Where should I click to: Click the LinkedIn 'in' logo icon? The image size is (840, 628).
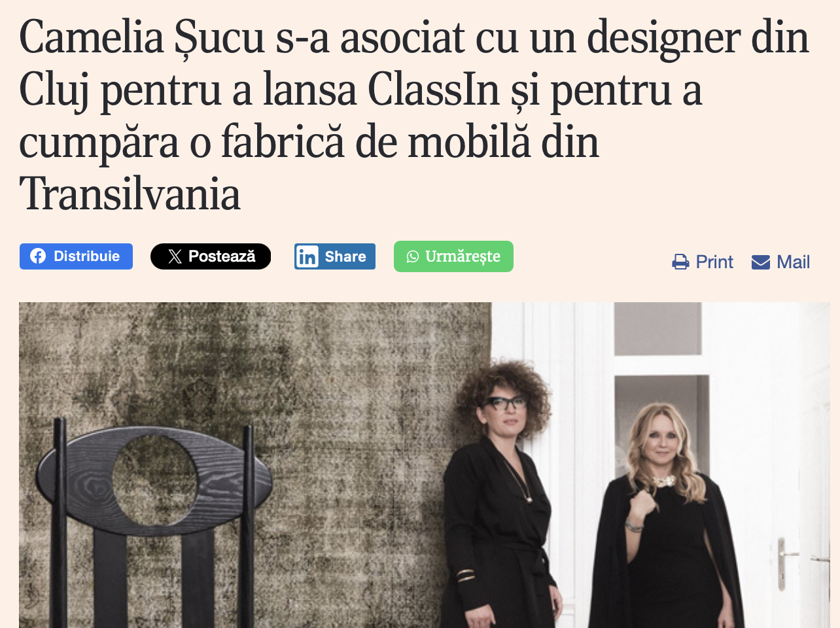307,256
